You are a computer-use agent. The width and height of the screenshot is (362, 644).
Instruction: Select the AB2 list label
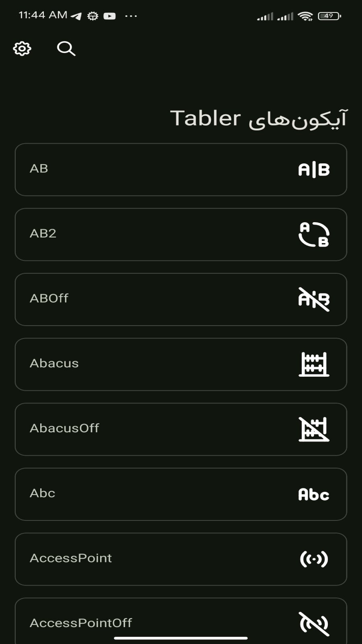point(43,233)
